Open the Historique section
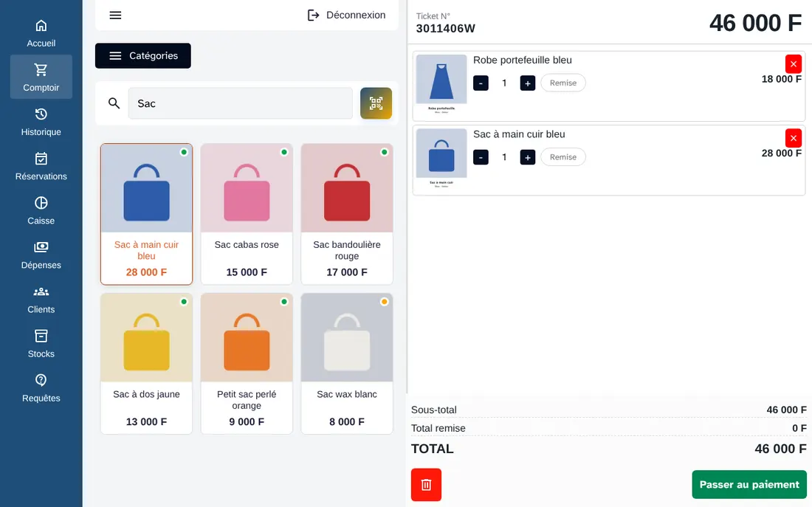 (41, 122)
